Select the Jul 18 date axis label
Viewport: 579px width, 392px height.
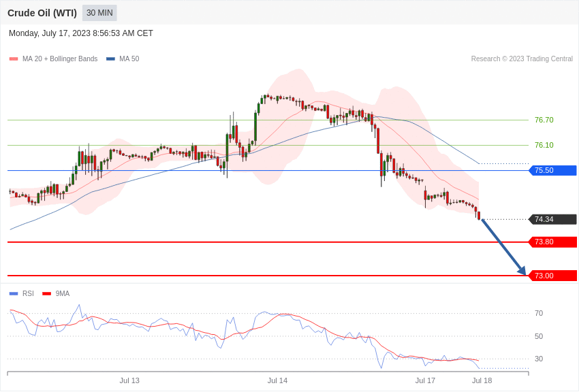click(482, 380)
